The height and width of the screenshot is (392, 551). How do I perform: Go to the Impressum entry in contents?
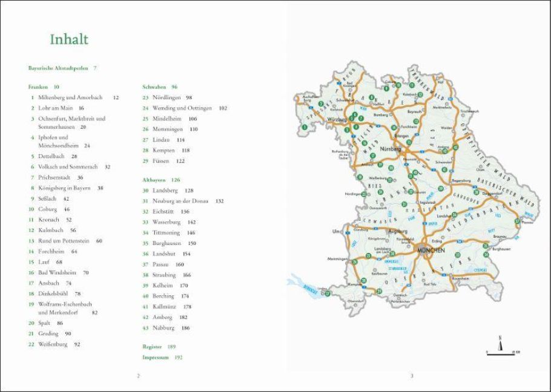point(156,358)
